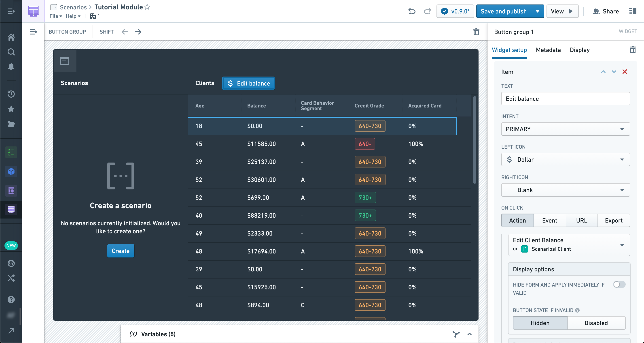Shift widget right with right arrow
This screenshot has width=644, height=343.
[x=138, y=32]
